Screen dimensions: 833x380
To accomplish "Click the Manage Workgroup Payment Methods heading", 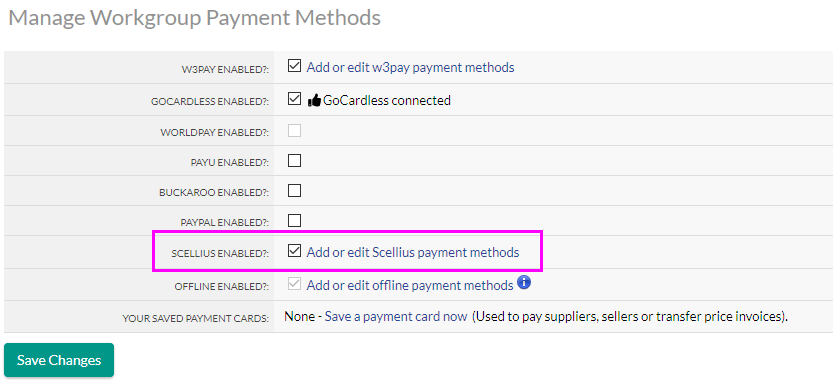I will [x=194, y=18].
